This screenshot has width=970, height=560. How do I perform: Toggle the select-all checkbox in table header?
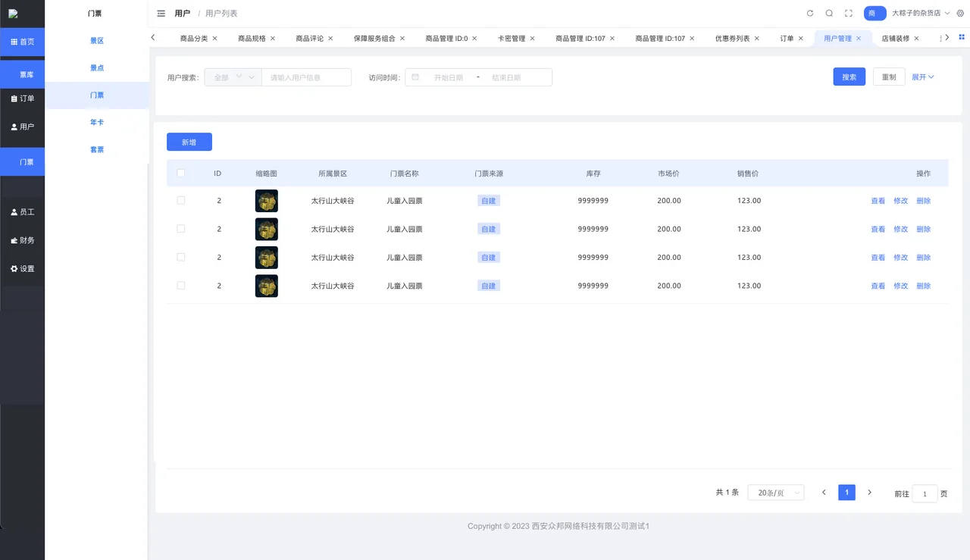[180, 173]
